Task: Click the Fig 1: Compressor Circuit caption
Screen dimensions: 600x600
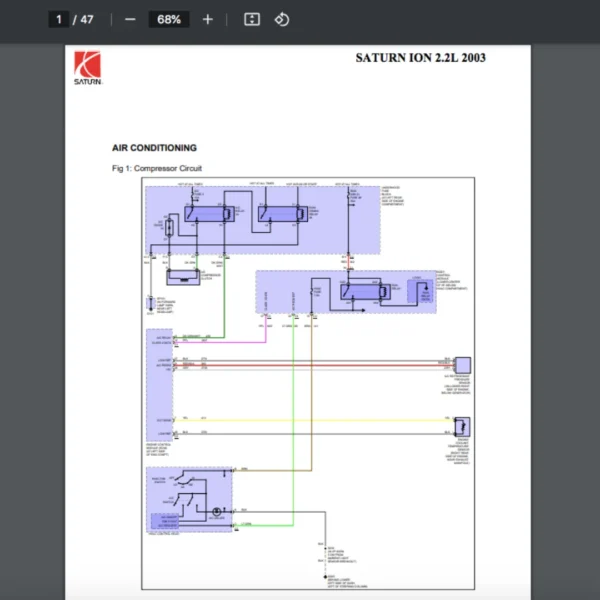Action: point(157,168)
